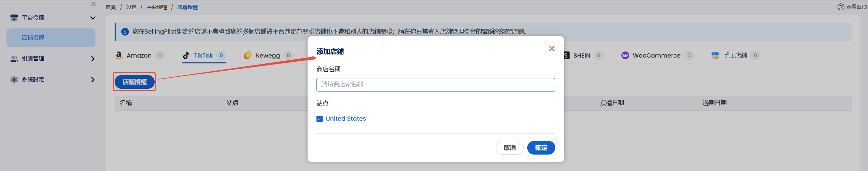The image size is (868, 171).
Task: Click the blue 店鋪授權 button
Action: [134, 82]
